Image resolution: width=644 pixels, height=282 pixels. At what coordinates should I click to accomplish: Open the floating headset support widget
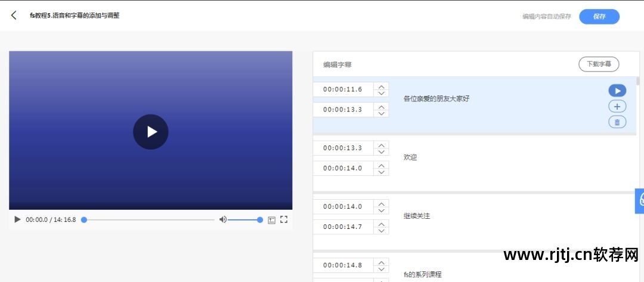click(640, 200)
